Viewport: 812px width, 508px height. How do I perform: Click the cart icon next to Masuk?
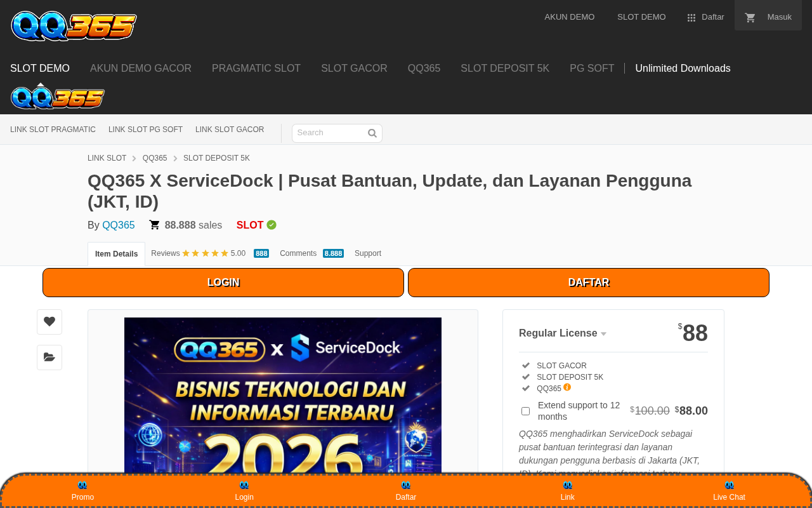pos(750,18)
